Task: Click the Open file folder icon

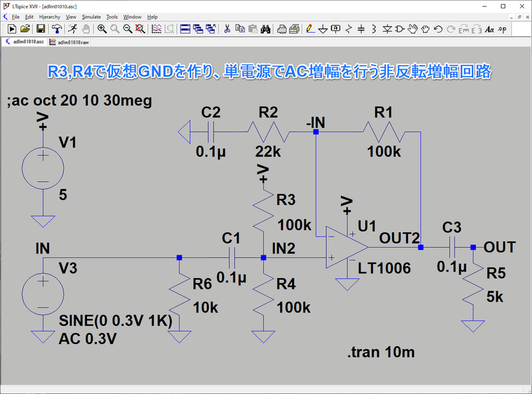Action: point(25,29)
